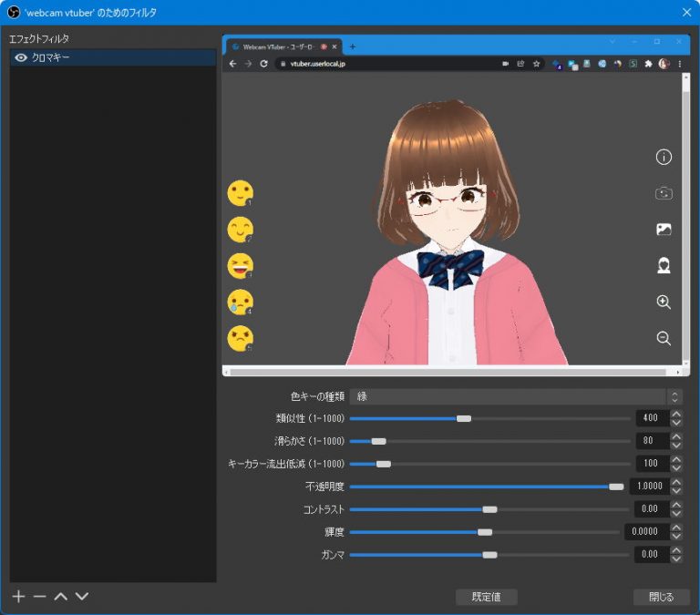700x615 pixels.
Task: Click the コントラスト value field
Action: pyautogui.click(x=653, y=509)
